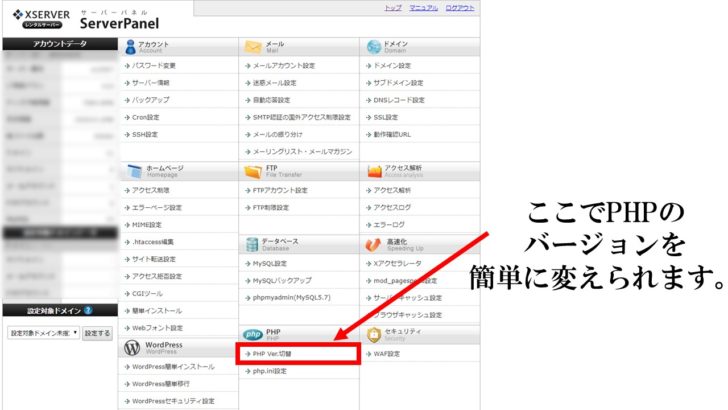
Task: Open WordPress簡単移行
Action: click(x=161, y=384)
